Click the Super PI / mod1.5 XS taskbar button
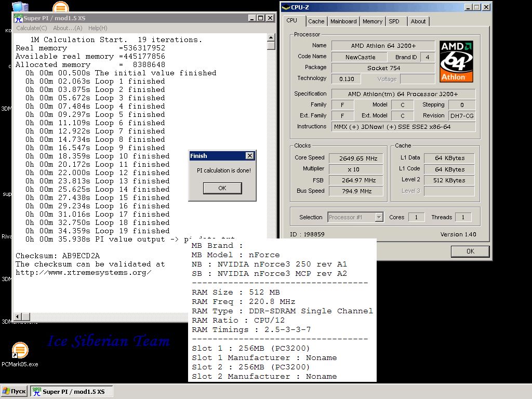532x399 pixels. coord(72,392)
